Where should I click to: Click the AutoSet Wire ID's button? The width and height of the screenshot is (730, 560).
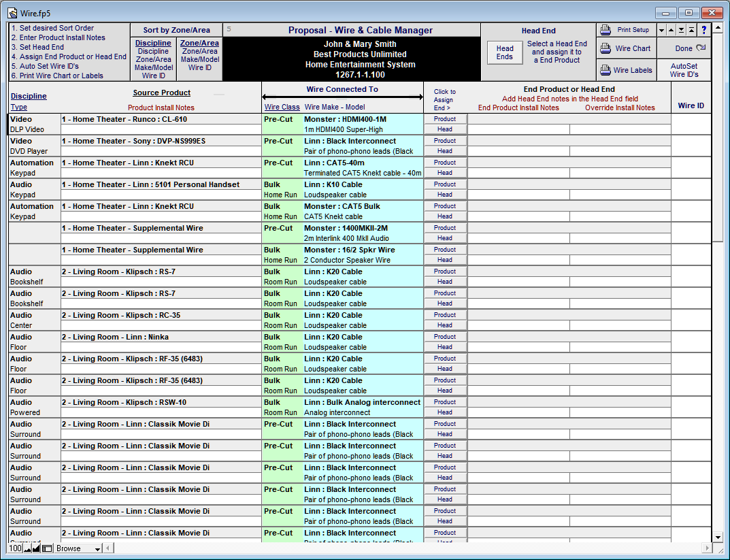[x=684, y=70]
